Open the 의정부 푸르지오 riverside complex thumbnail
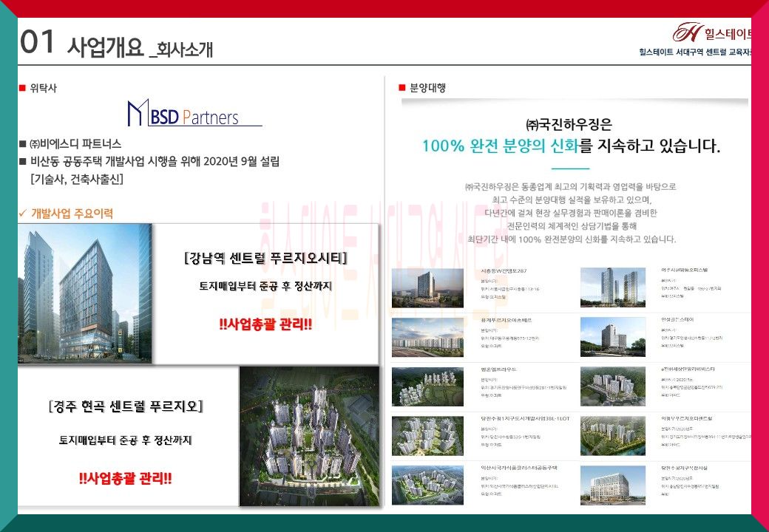Viewport: 769px width, 532px height. [612, 435]
